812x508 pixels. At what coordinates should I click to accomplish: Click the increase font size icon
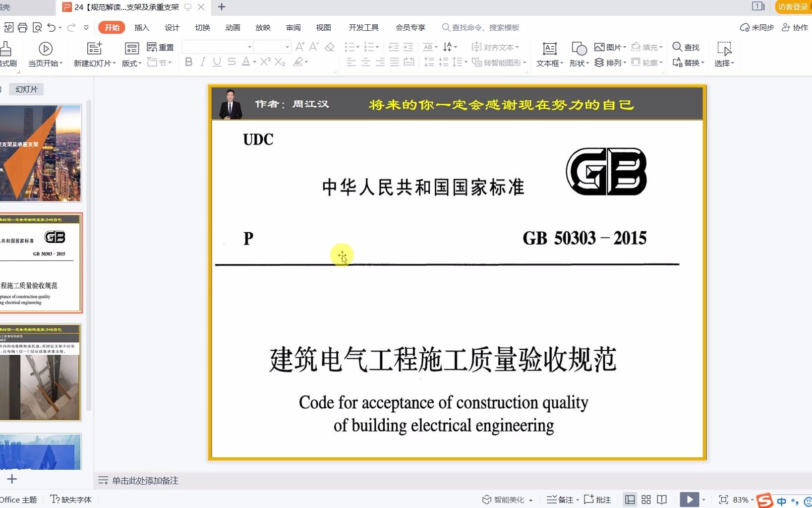coord(300,47)
